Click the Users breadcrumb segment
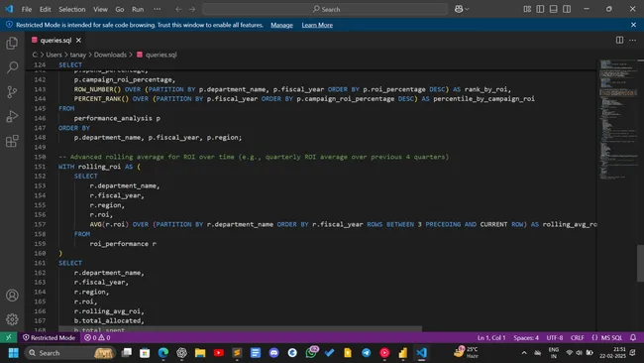 tap(54, 55)
